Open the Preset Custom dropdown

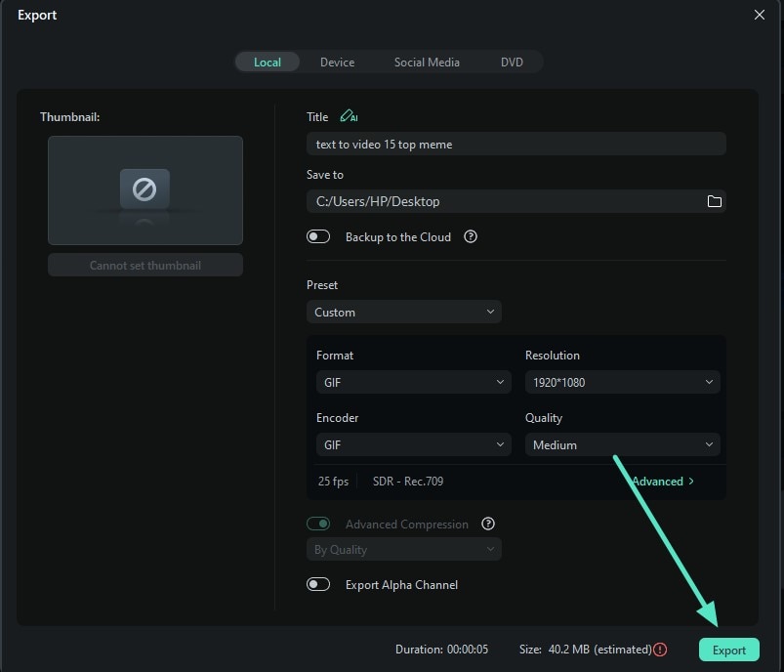(403, 312)
